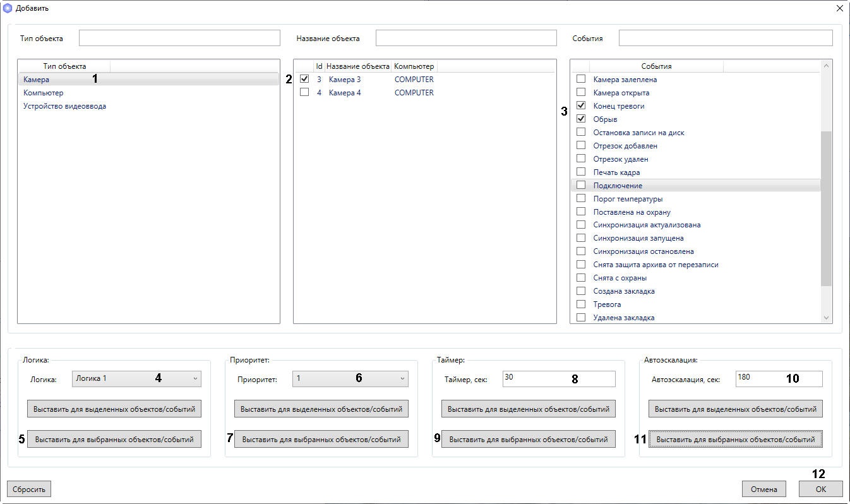The height and width of the screenshot is (504, 850).
Task: Apply Автоэскалация for выбранных objects button
Action: coord(735,439)
